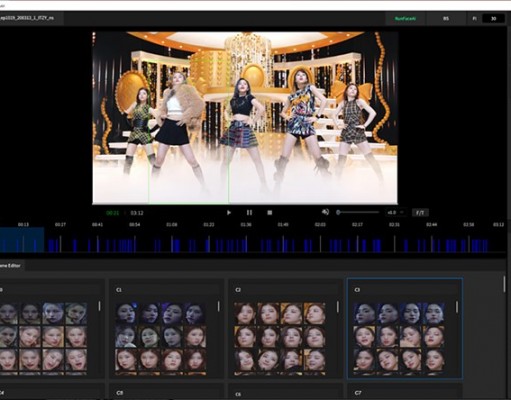The width and height of the screenshot is (511, 400).
Task: Open the playback speed dropdown
Action: click(x=395, y=212)
